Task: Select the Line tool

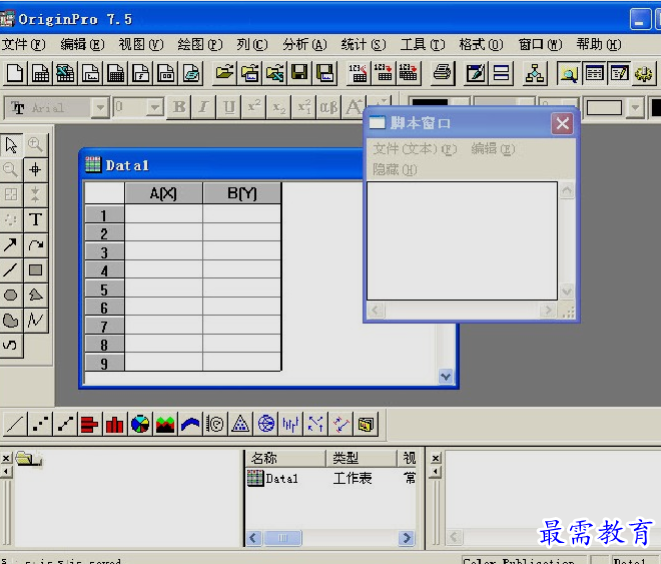Action: tap(11, 270)
